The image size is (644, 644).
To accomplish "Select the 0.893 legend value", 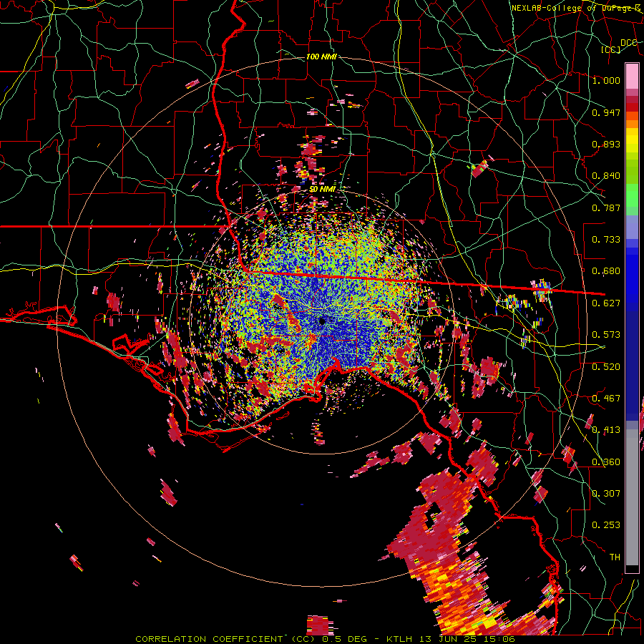I will point(606,144).
